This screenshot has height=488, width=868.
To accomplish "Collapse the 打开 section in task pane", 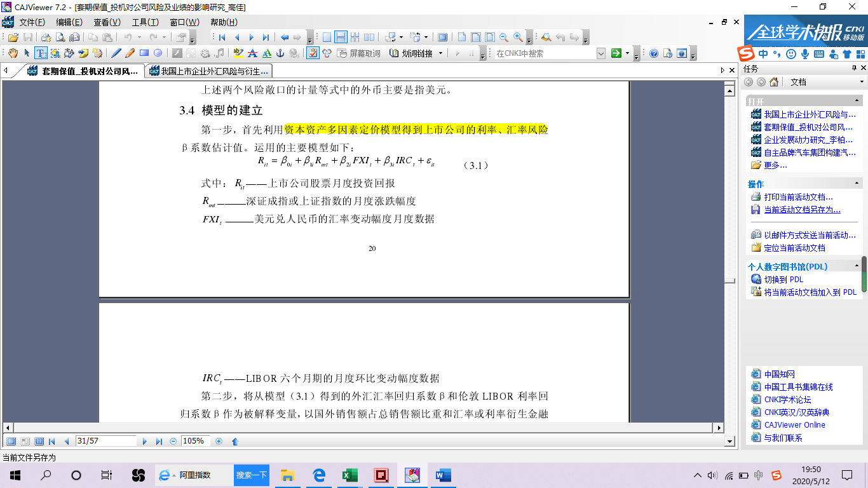I will pyautogui.click(x=858, y=101).
